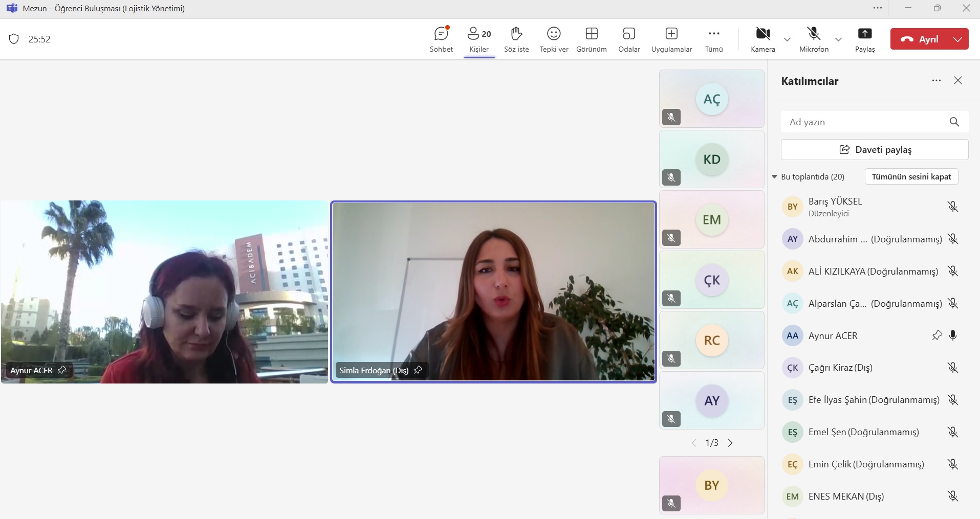Unpin Simla Erdoğan video pin icon
Image resolution: width=980 pixels, height=519 pixels.
pyautogui.click(x=418, y=370)
